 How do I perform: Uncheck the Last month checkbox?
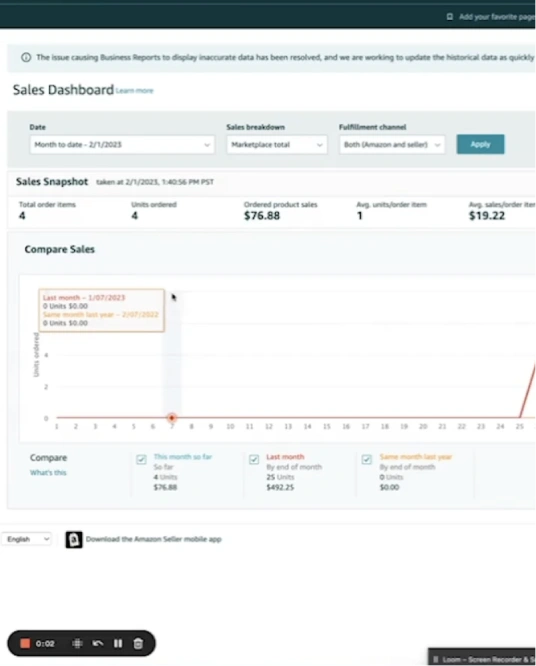(x=254, y=459)
